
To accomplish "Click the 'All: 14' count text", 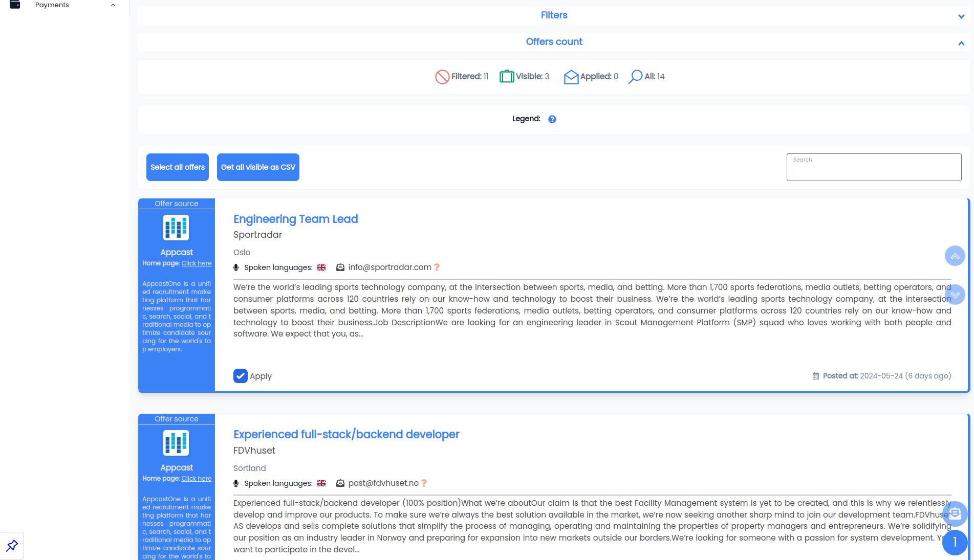I will click(x=655, y=76).
